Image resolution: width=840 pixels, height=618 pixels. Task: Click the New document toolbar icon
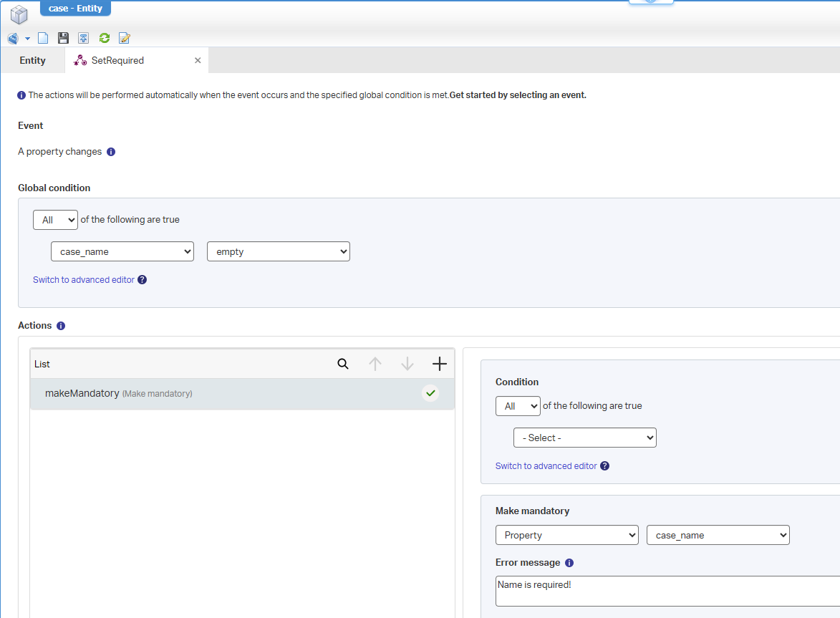tap(43, 38)
